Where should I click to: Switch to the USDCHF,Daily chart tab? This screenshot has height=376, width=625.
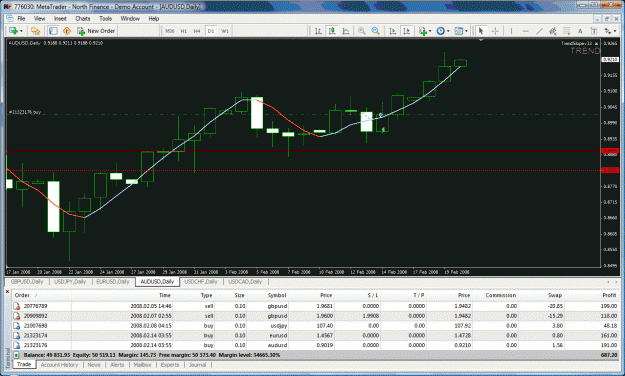pyautogui.click(x=201, y=282)
